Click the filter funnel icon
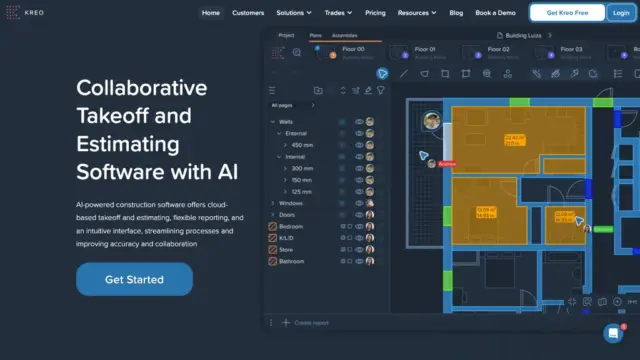The height and width of the screenshot is (360, 640). pos(381,91)
